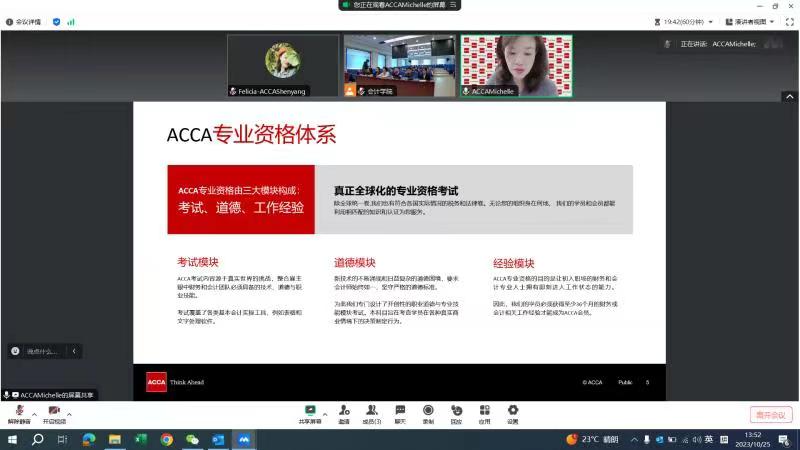Open the 成员(3) members list
Screen dimensions: 800x450
coord(372,413)
